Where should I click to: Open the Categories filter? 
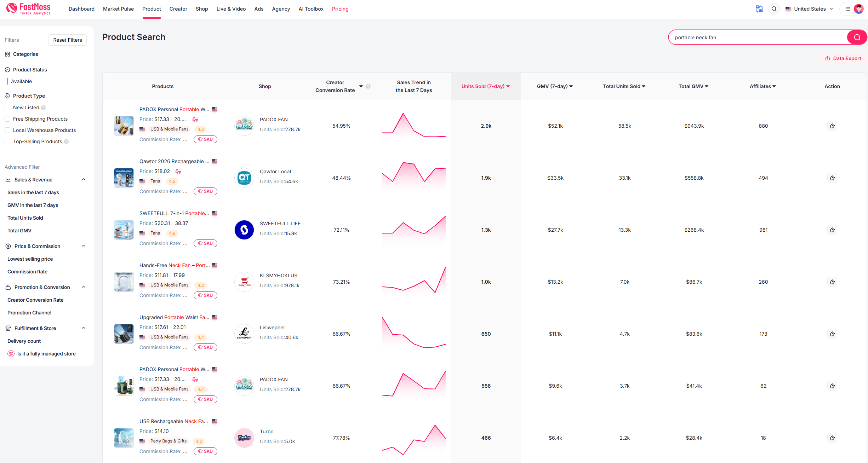click(21, 54)
